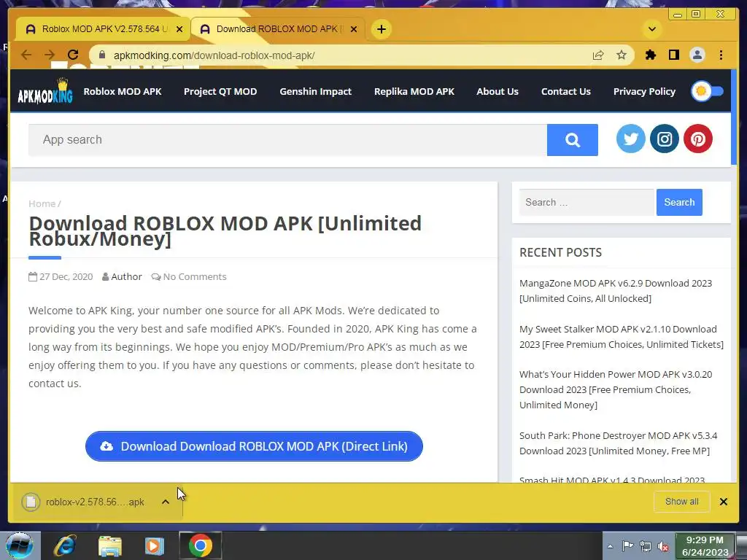The height and width of the screenshot is (560, 747).
Task: Click the blue magnifier search button
Action: pyautogui.click(x=572, y=140)
